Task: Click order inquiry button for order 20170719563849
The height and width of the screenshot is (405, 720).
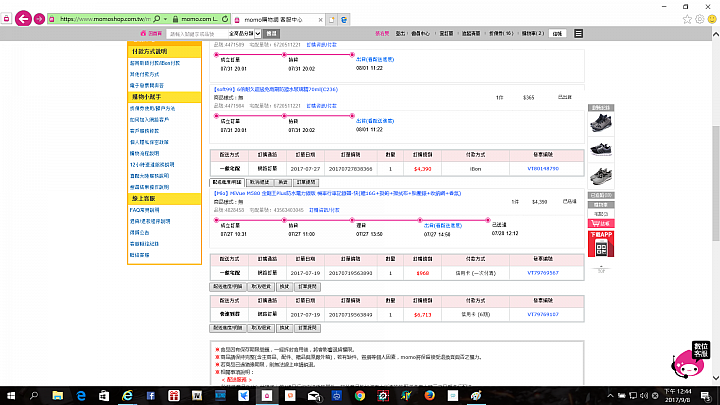Action: [307, 328]
